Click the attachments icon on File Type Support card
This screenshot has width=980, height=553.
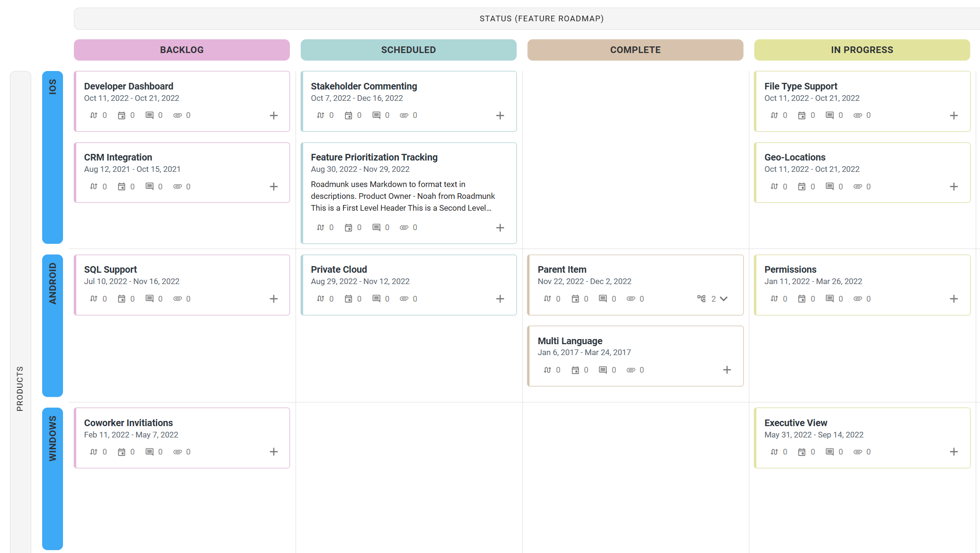click(858, 116)
